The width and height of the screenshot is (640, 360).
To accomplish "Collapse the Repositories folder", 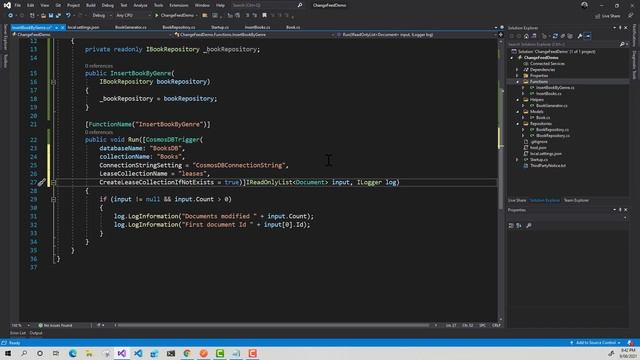I will point(518,124).
